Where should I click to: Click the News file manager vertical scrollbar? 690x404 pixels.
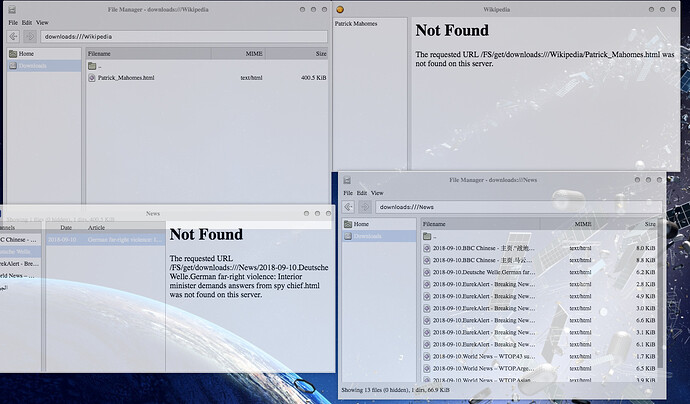(x=660, y=293)
